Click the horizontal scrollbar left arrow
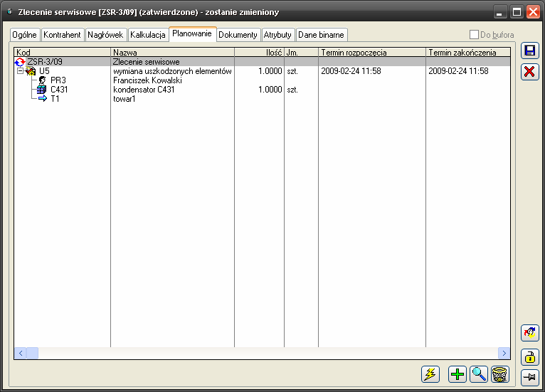Image resolution: width=545 pixels, height=392 pixels. [x=21, y=353]
